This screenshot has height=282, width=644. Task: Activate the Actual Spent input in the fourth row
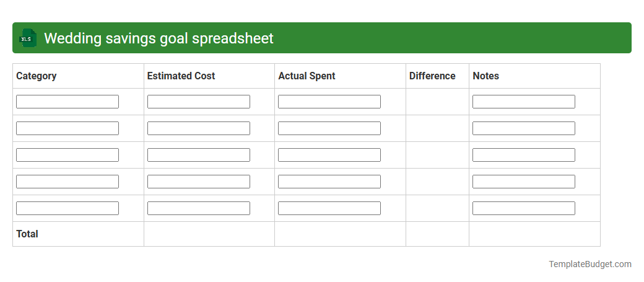click(329, 182)
